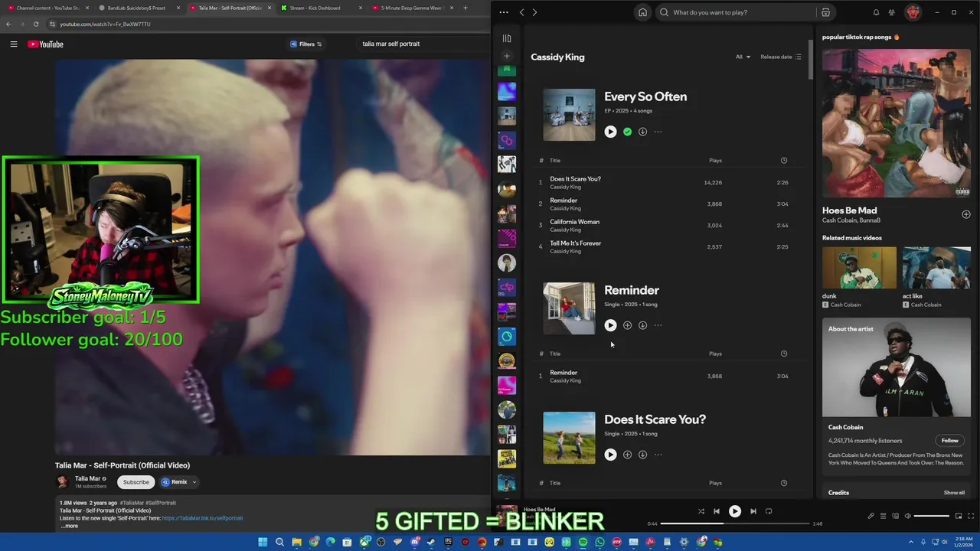Enter Spotify fullscreen view
The height and width of the screenshot is (551, 980).
[971, 516]
